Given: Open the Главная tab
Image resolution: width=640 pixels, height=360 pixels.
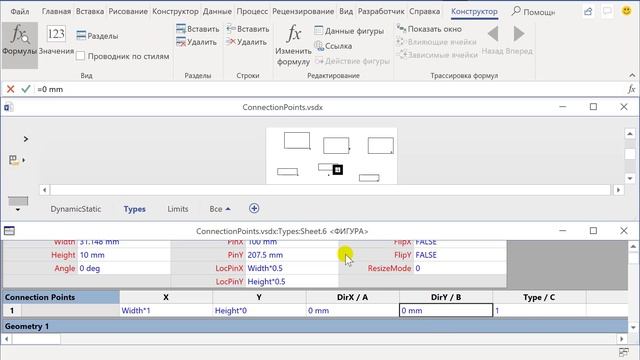Looking at the screenshot, I should point(56,11).
